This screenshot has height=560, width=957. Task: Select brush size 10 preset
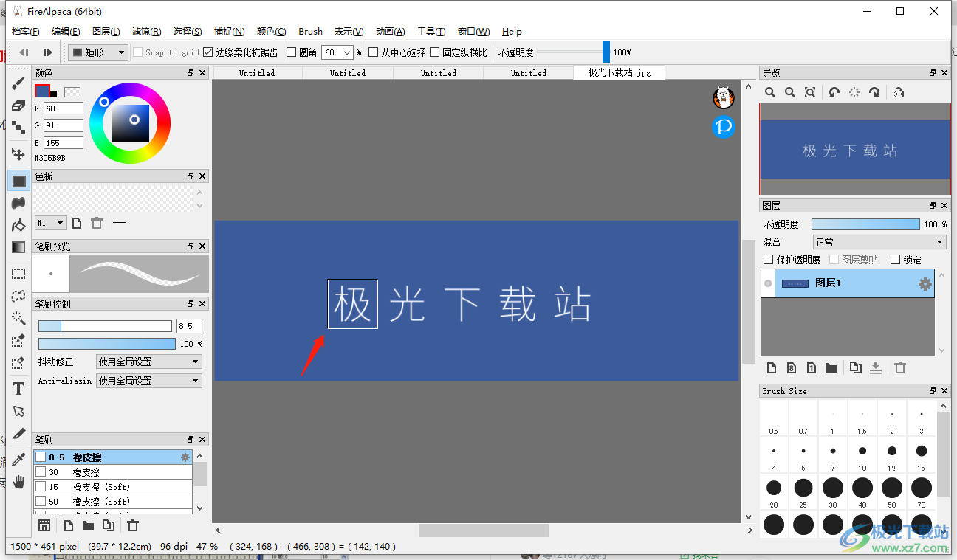pos(862,454)
